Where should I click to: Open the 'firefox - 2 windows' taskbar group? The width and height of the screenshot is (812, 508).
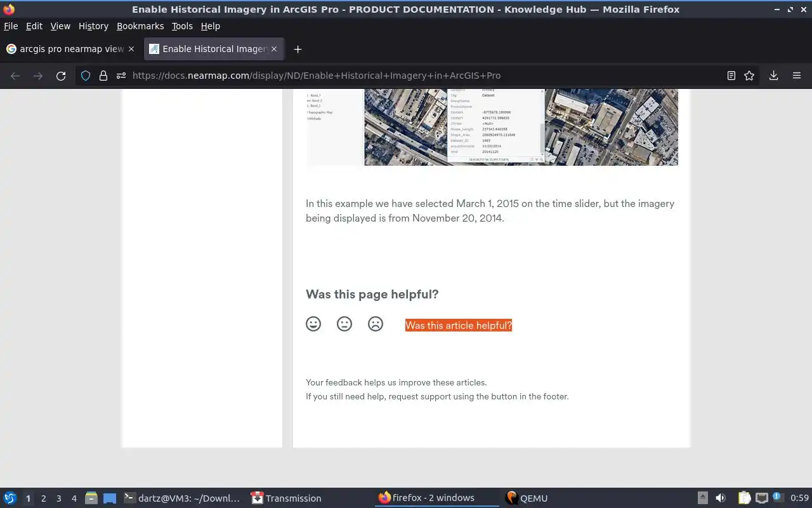pos(436,498)
